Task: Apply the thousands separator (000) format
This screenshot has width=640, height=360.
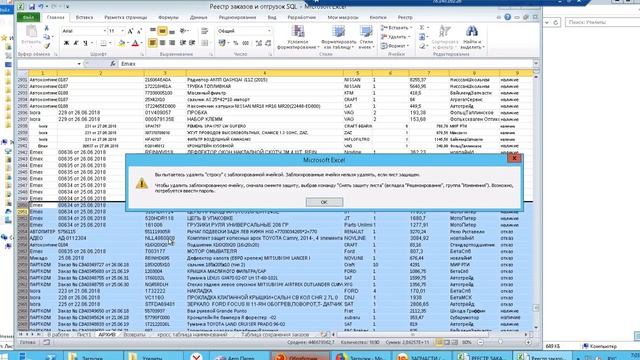Action: (245, 43)
